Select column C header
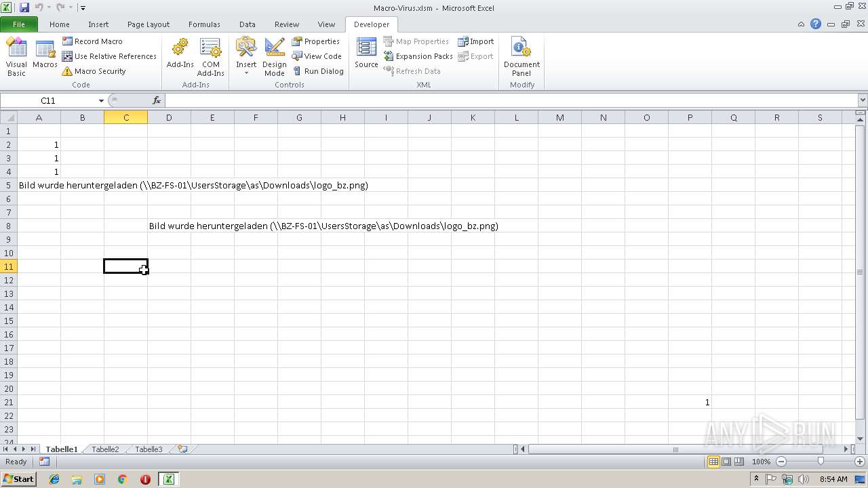 pos(125,117)
